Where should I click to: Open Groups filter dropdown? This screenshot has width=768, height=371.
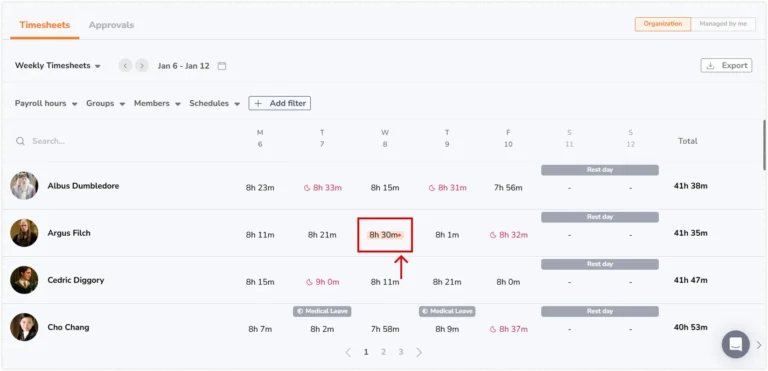pyautogui.click(x=106, y=103)
